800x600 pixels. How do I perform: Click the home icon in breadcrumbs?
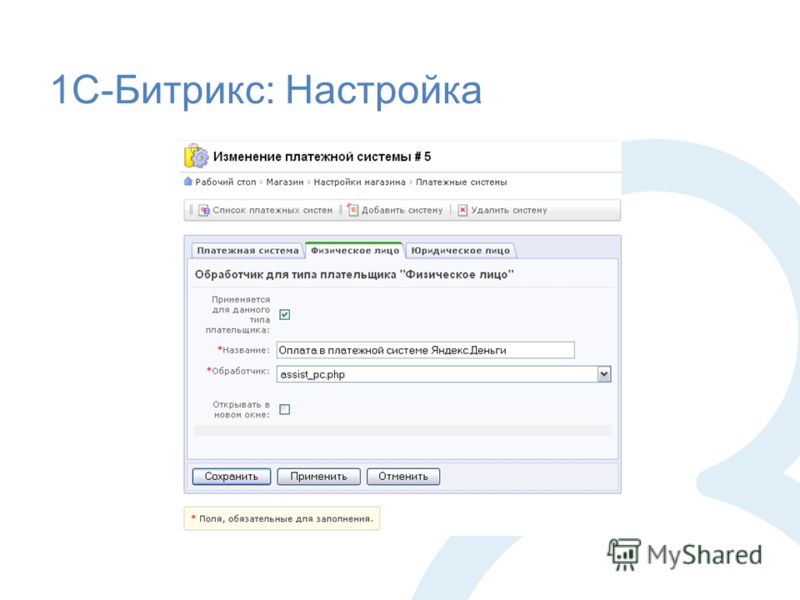pos(188,182)
